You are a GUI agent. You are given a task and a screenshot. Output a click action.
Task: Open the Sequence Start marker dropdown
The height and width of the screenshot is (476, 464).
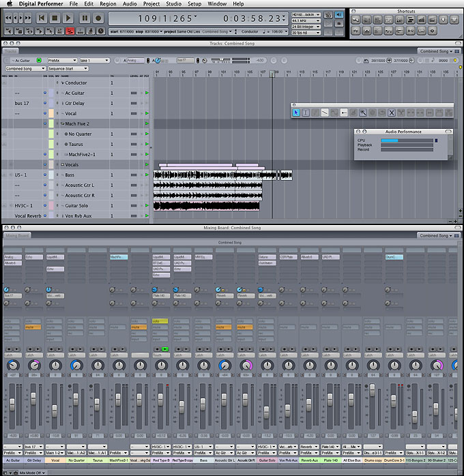68,69
